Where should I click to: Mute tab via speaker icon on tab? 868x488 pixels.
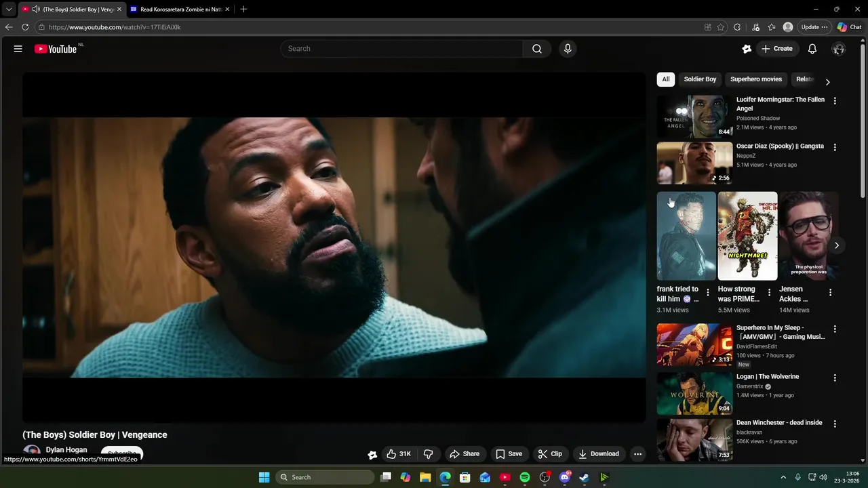pyautogui.click(x=35, y=9)
